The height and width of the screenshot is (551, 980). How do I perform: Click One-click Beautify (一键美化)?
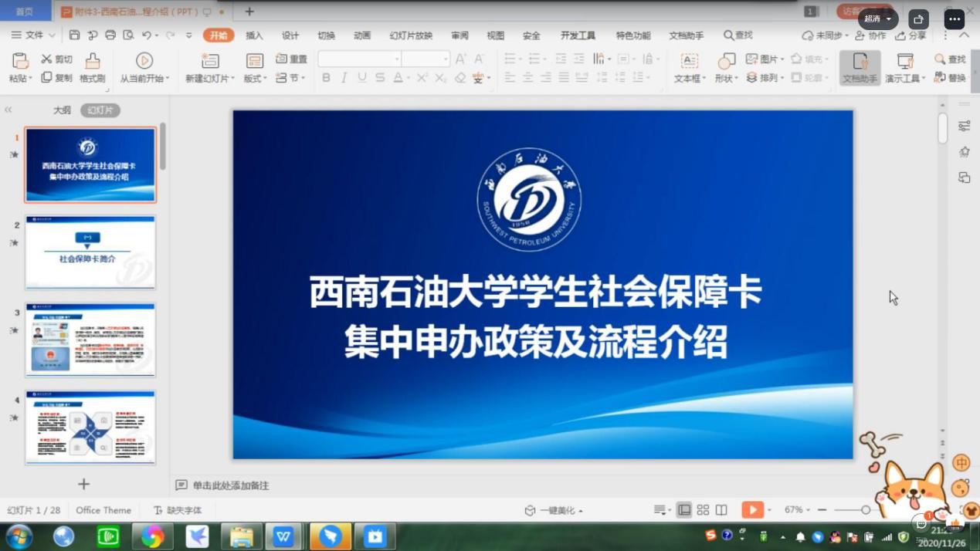(x=554, y=510)
